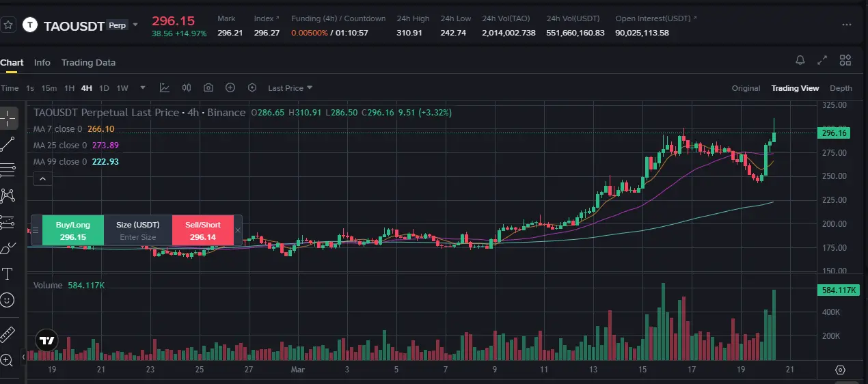868x384 pixels.
Task: Select the 1W time interval
Action: pos(122,88)
